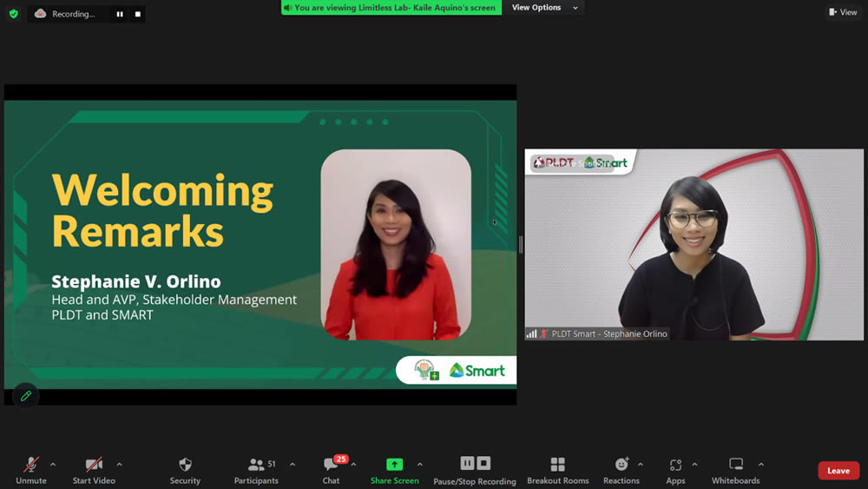Open the Reactions menu
The width and height of the screenshot is (868, 489).
pos(621,471)
